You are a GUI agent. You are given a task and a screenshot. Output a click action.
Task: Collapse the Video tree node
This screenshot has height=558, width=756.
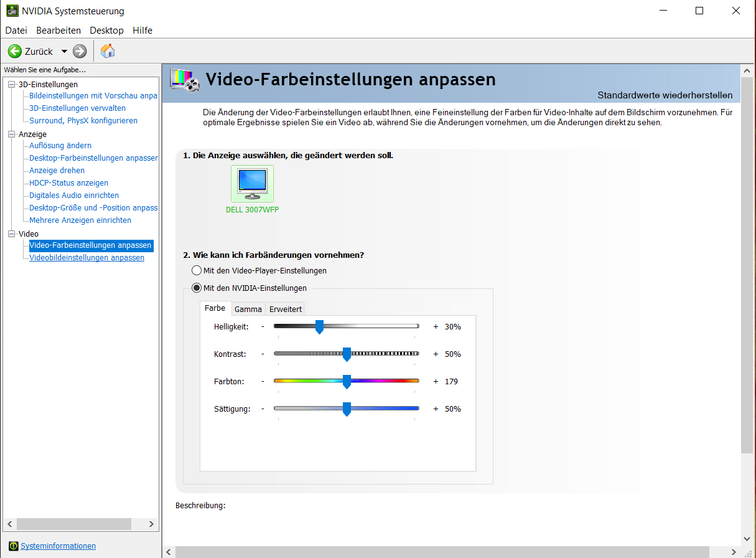pyautogui.click(x=12, y=234)
